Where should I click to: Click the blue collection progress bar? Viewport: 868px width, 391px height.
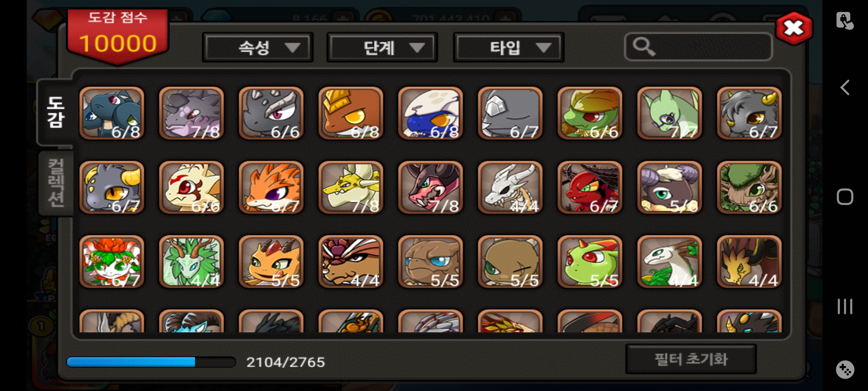coord(151,362)
